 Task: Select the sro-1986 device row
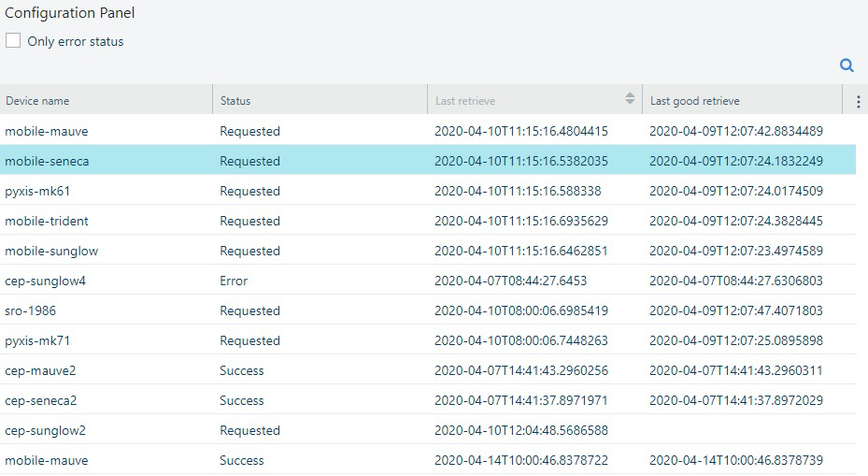[x=31, y=310]
